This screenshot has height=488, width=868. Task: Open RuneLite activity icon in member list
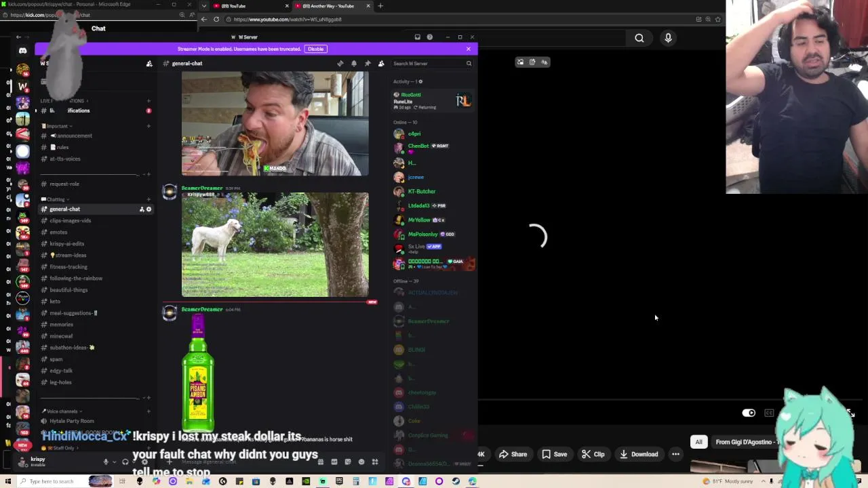[x=463, y=101]
